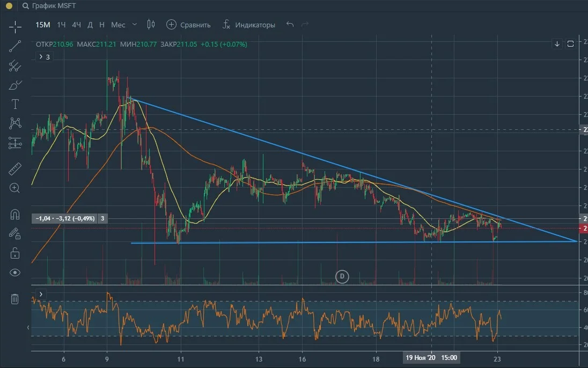Viewport: 588px width, 368px height.
Task: Open the chart patterns tool
Action: click(x=15, y=123)
